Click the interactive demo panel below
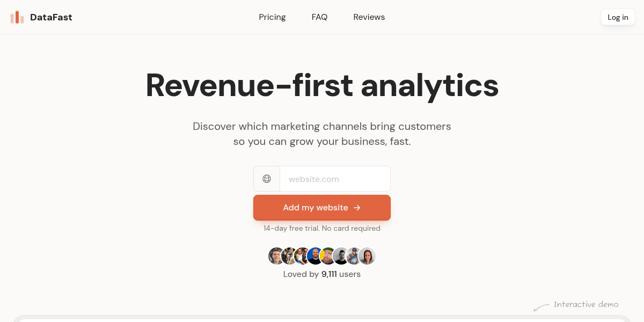644x322 pixels. (x=322, y=319)
